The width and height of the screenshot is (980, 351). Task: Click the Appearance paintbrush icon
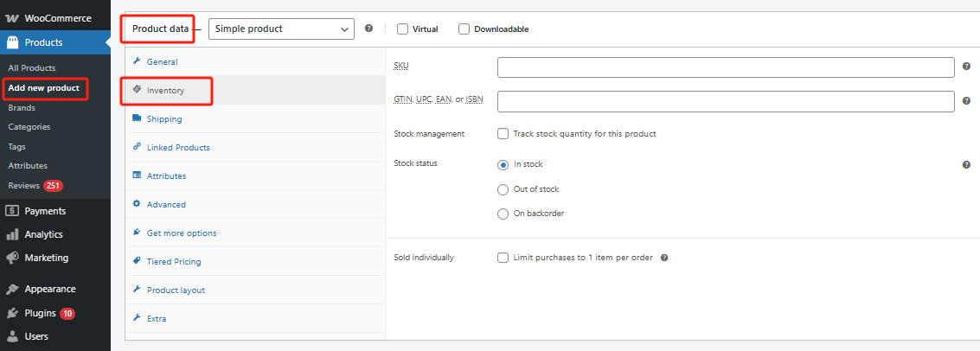click(12, 289)
